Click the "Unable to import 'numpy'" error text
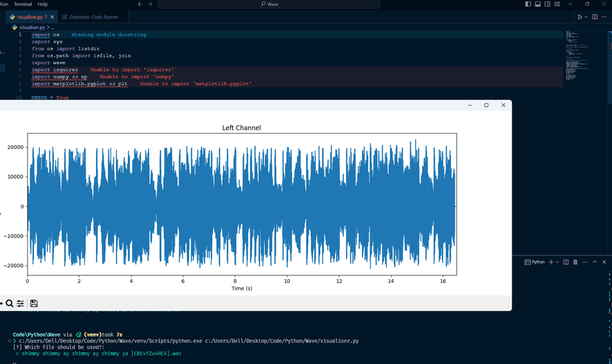This screenshot has width=612, height=364. pos(137,77)
